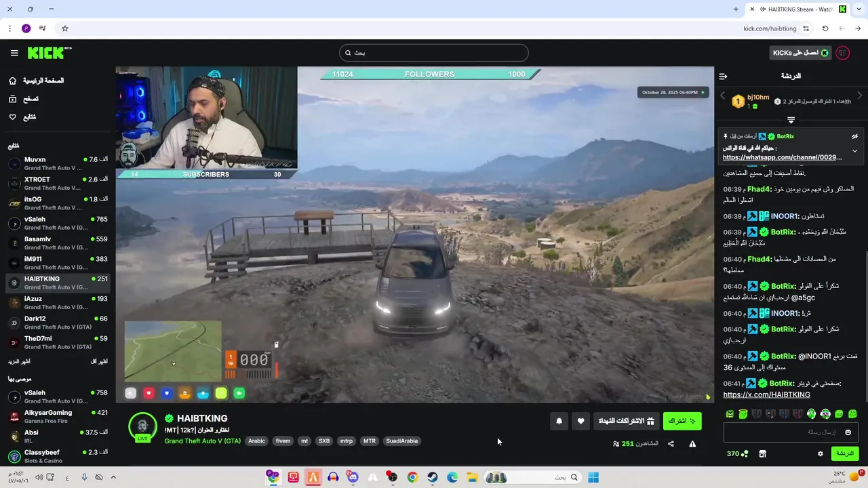
Task: Expand the pinned message chevron
Action: (x=854, y=150)
